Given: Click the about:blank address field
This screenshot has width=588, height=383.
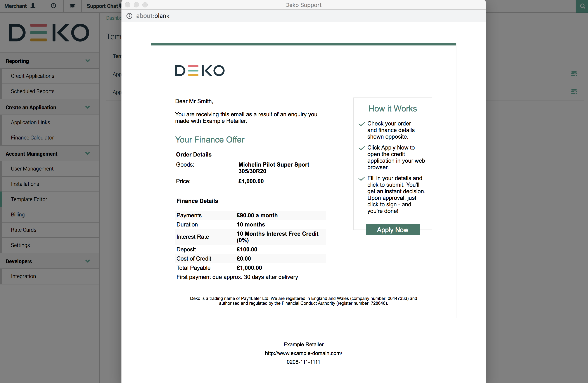Looking at the screenshot, I should pyautogui.click(x=153, y=16).
